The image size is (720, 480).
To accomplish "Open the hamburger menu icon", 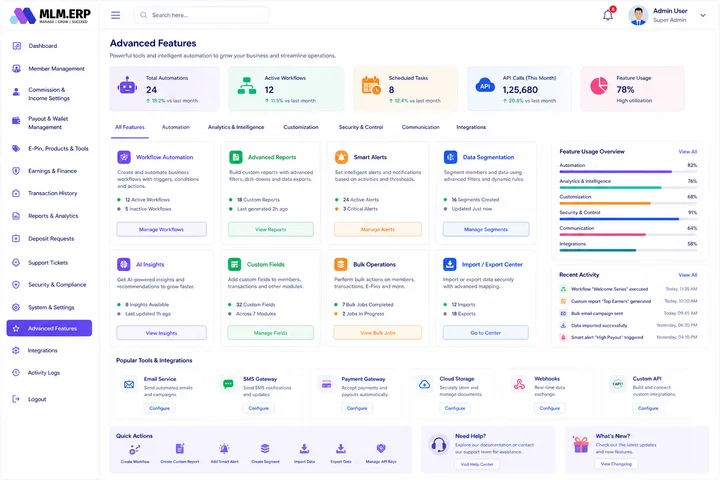I will (x=115, y=15).
